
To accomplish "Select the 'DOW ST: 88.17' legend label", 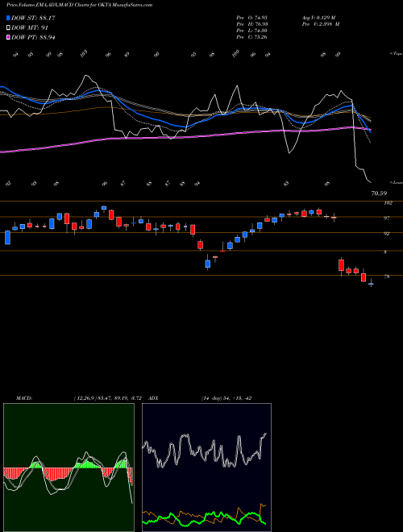I will coord(33,18).
